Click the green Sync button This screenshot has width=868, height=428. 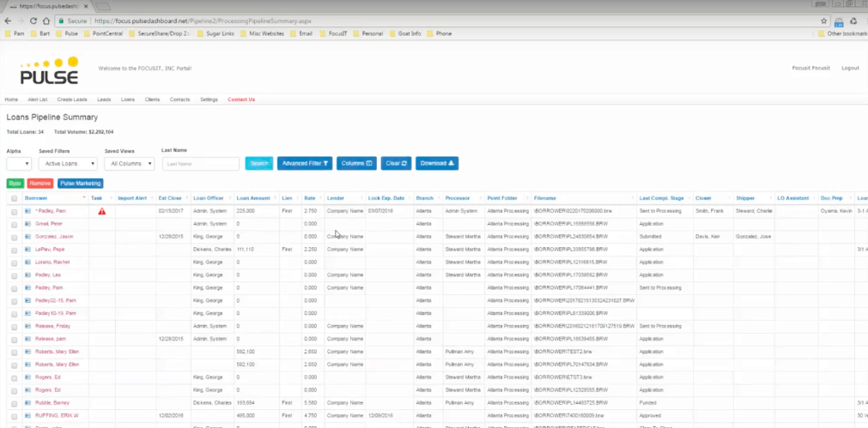(15, 183)
